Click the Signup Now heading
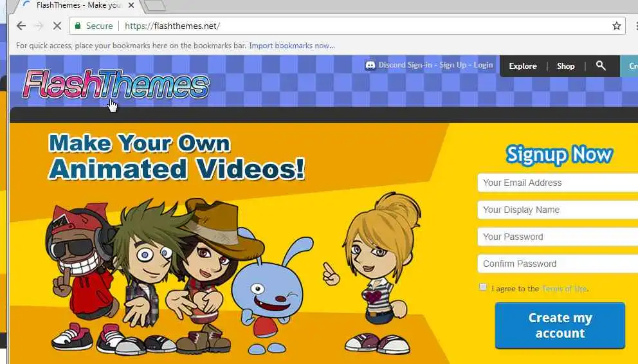Viewport: 638px width, 364px height. pos(560,155)
